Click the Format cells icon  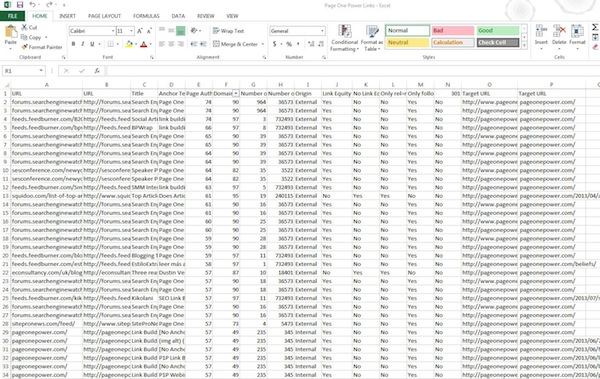tap(577, 31)
